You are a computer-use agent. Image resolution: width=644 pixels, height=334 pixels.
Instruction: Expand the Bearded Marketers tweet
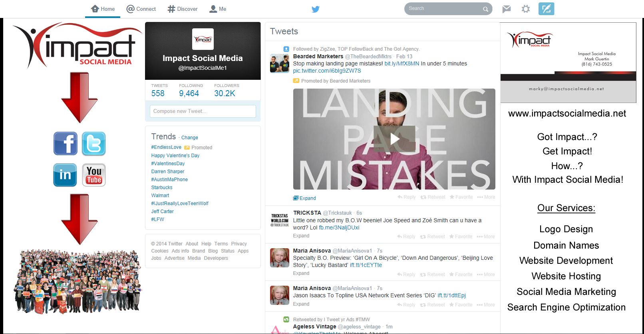click(304, 198)
